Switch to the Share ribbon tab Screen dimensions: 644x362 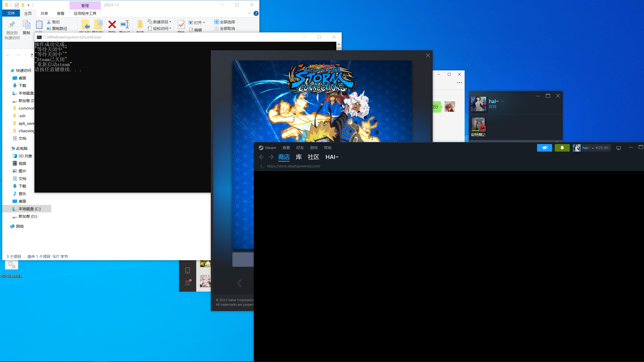pyautogui.click(x=44, y=13)
